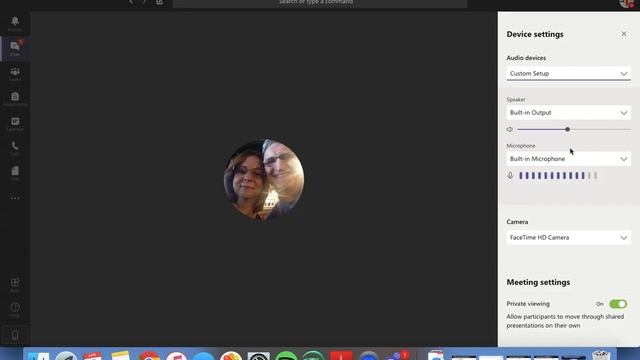The width and height of the screenshot is (640, 360).
Task: Open the Activity bell in the sidebar
Action: (15, 24)
